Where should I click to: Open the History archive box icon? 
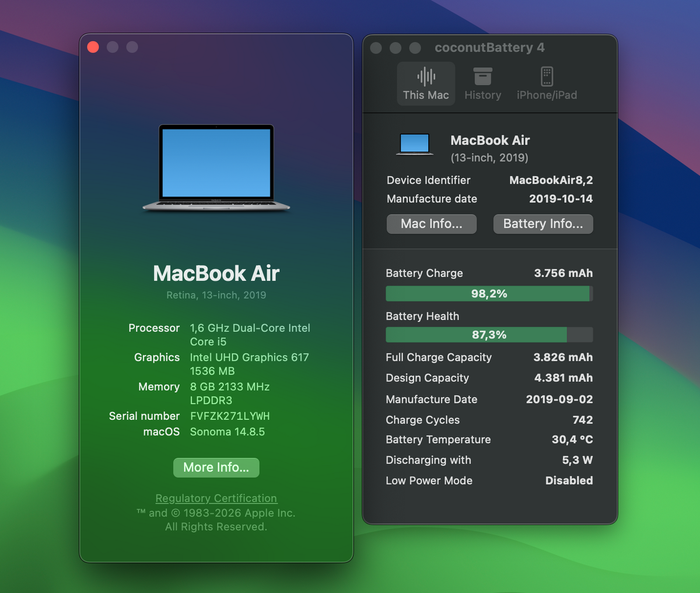click(x=482, y=76)
